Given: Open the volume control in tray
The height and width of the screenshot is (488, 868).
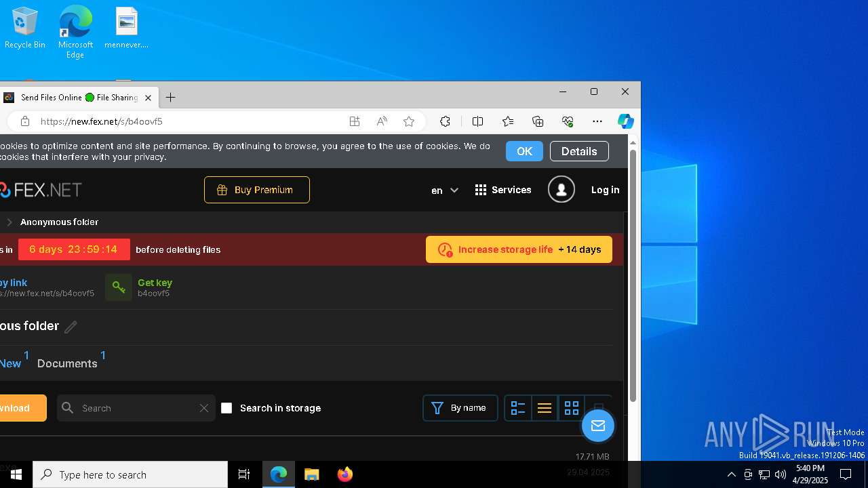Looking at the screenshot, I should (x=780, y=474).
